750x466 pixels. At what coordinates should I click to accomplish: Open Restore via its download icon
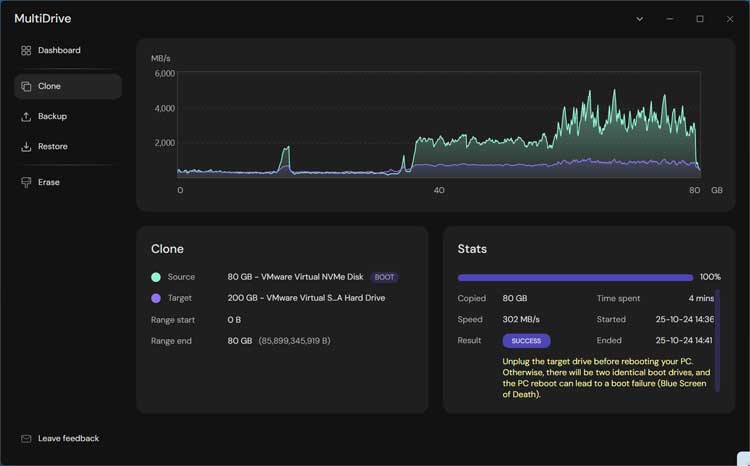tap(26, 147)
